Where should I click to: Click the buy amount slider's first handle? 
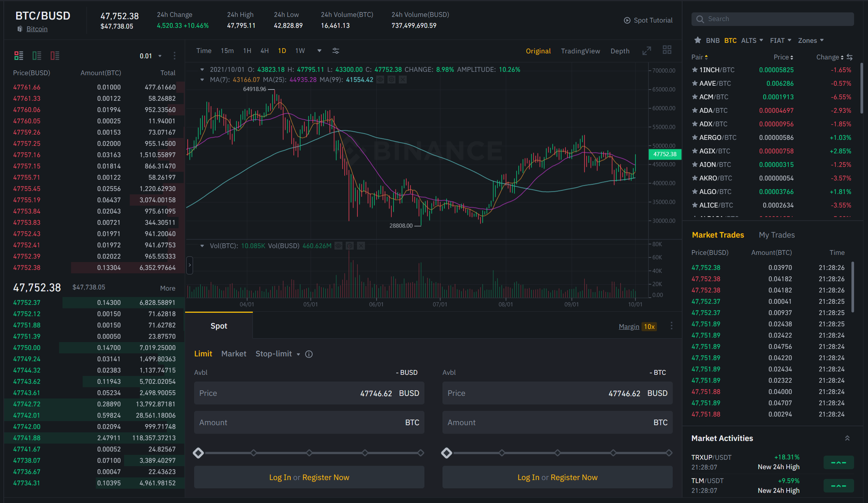click(198, 453)
